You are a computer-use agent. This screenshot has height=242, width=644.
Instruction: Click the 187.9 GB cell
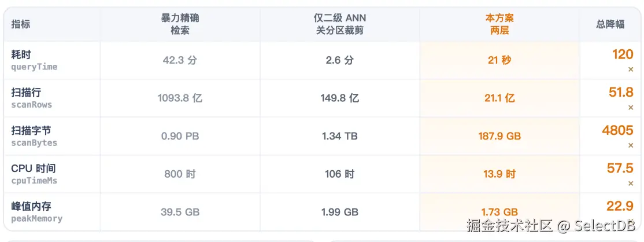499,136
